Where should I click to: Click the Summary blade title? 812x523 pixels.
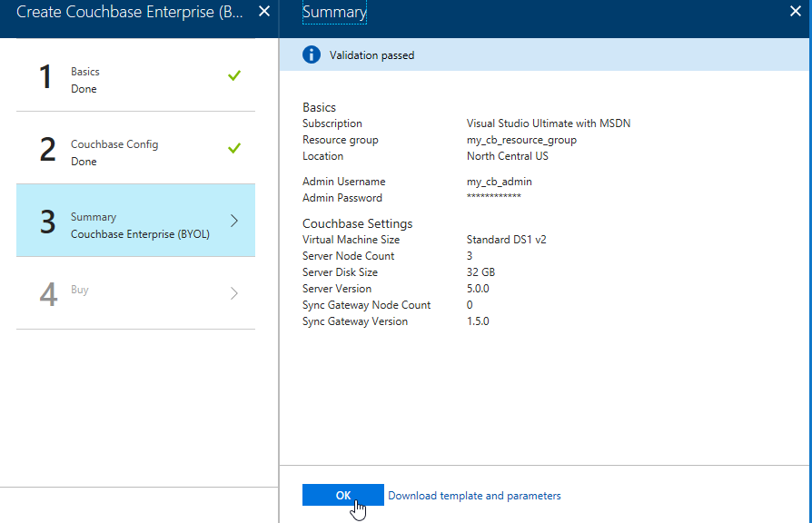click(334, 13)
